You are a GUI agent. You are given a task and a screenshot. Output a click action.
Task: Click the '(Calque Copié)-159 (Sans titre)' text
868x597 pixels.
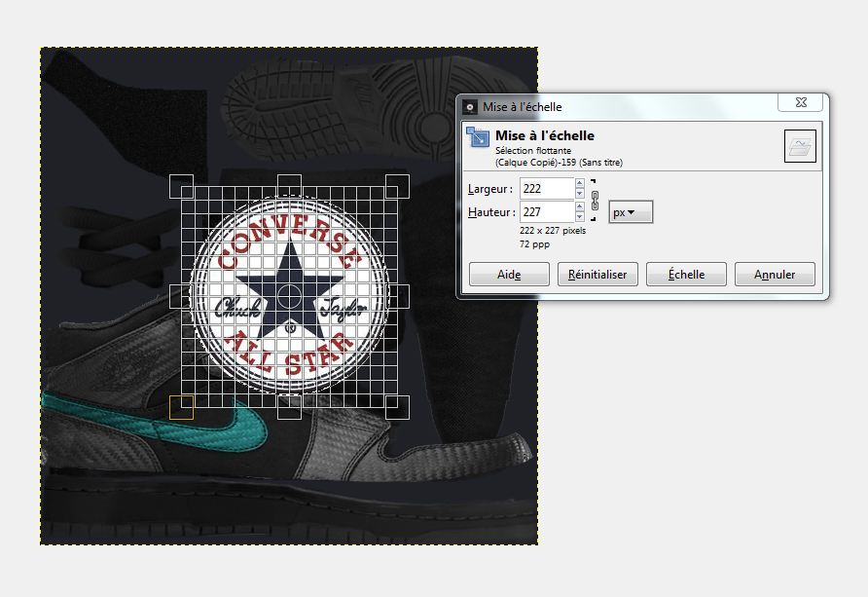(559, 163)
